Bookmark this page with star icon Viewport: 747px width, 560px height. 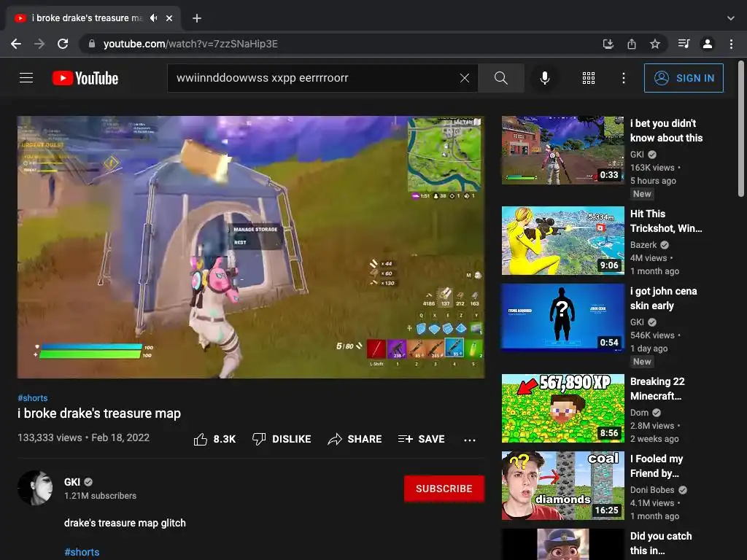(x=655, y=44)
